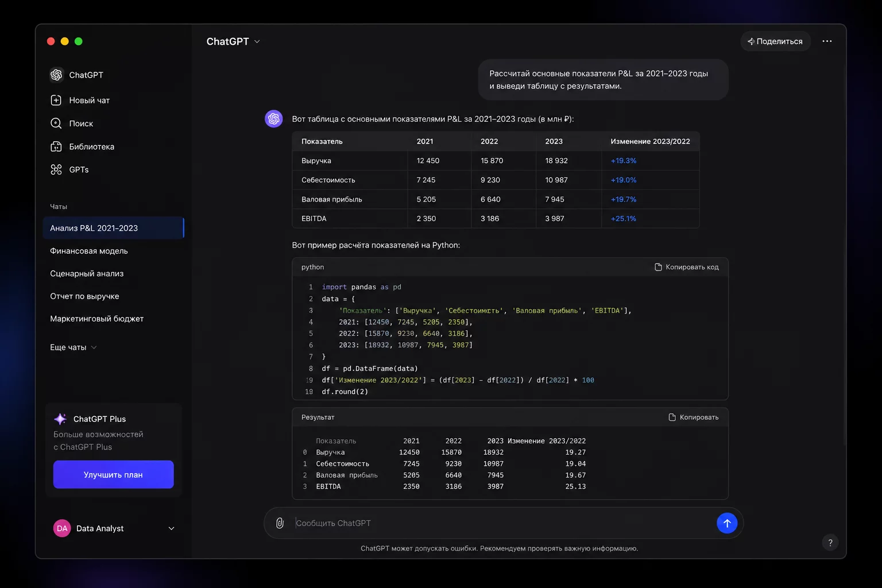Click the share arrow icon
Screen dimensions: 882x588
tap(751, 41)
